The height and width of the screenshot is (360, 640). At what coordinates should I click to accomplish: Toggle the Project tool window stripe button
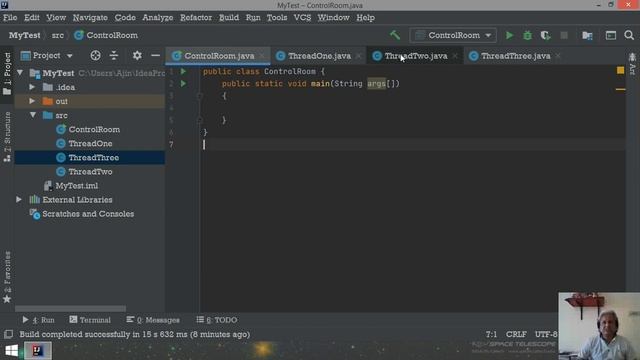[7, 73]
